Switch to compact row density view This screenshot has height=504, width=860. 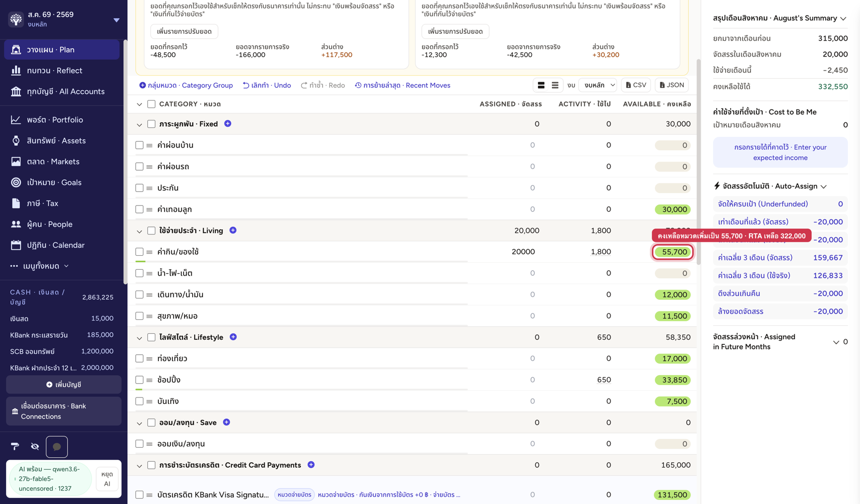pos(555,85)
